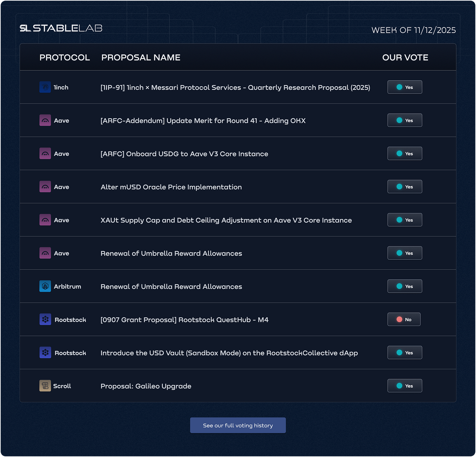Screen dimensions: 476x457
Task: Click the PROPOSAL NAME column header
Action: 141,58
